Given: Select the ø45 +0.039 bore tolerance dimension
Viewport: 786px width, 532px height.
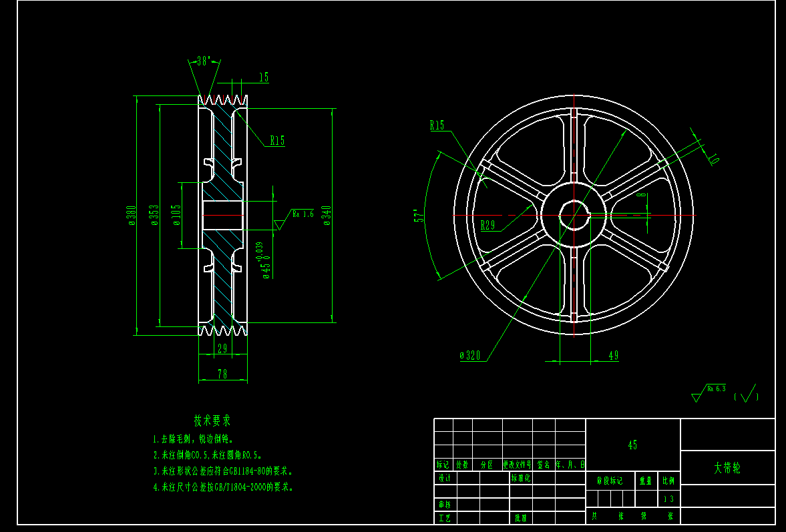Looking at the screenshot, I should 263,260.
